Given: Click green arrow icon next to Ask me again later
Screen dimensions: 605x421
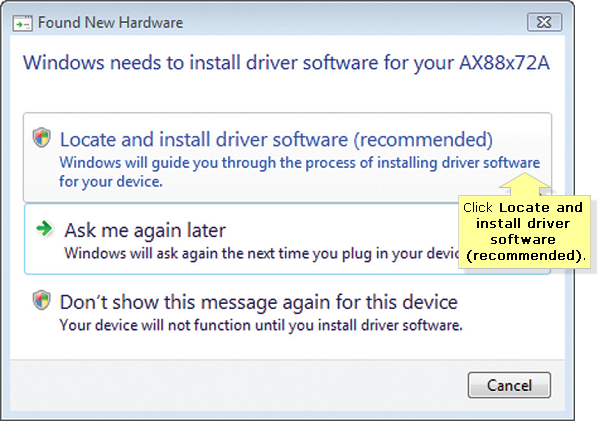Looking at the screenshot, I should pyautogui.click(x=45, y=228).
